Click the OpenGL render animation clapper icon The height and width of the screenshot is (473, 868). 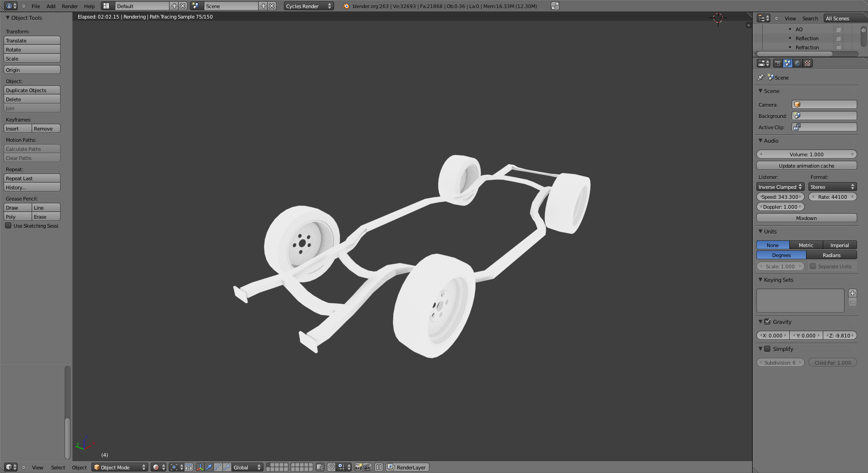[367, 467]
